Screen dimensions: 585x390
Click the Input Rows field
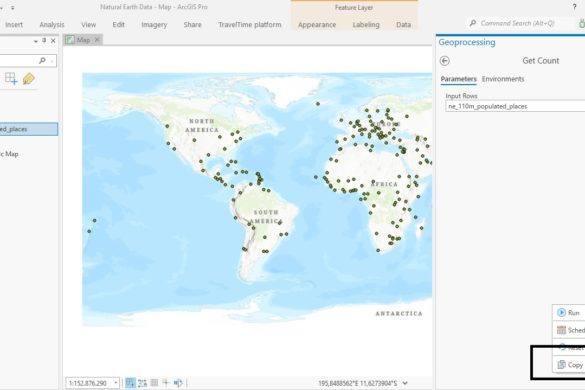515,106
